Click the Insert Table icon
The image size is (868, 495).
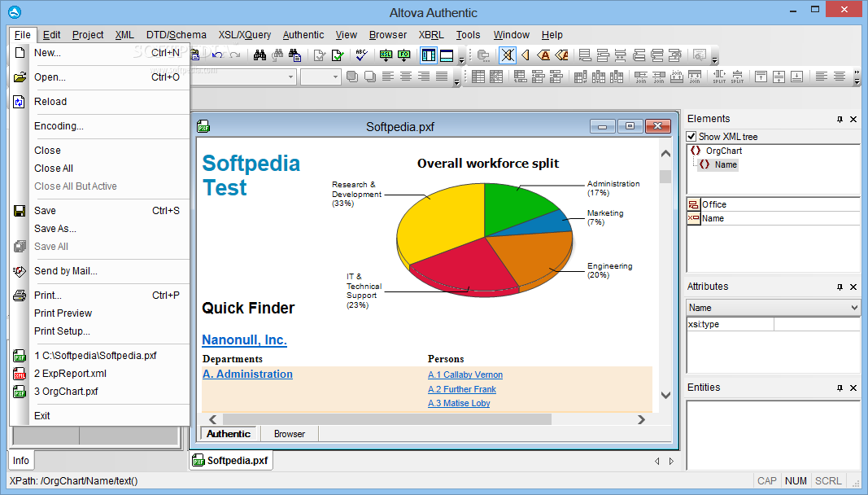coord(478,77)
